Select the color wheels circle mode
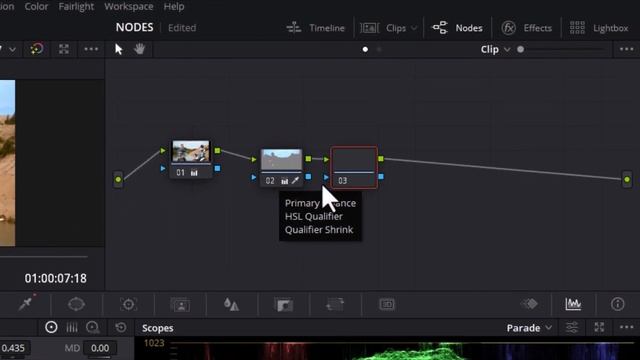640x360 pixels. tap(51, 327)
